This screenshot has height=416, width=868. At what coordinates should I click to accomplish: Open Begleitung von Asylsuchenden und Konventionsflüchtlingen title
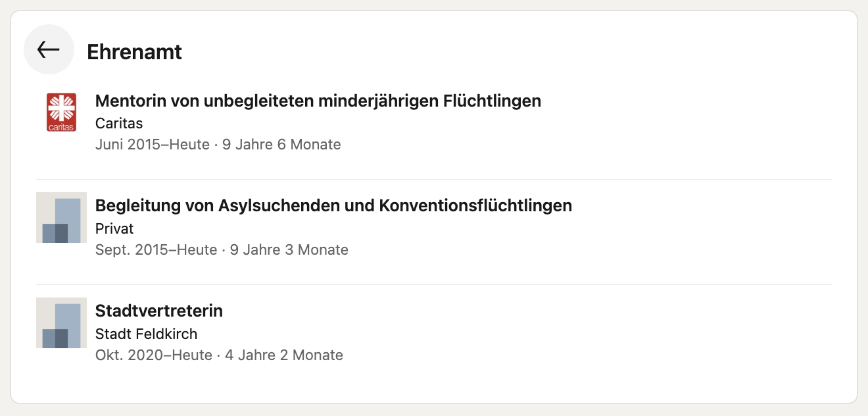pyautogui.click(x=333, y=205)
